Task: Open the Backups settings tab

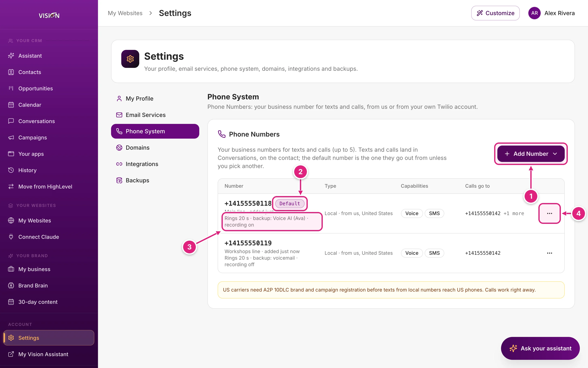Action: point(155,180)
